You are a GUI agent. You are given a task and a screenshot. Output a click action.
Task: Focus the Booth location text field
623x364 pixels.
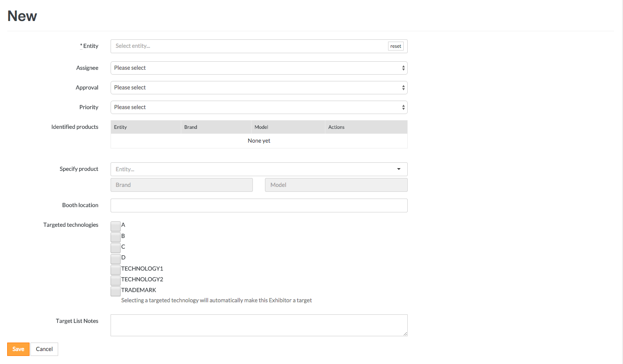point(259,205)
